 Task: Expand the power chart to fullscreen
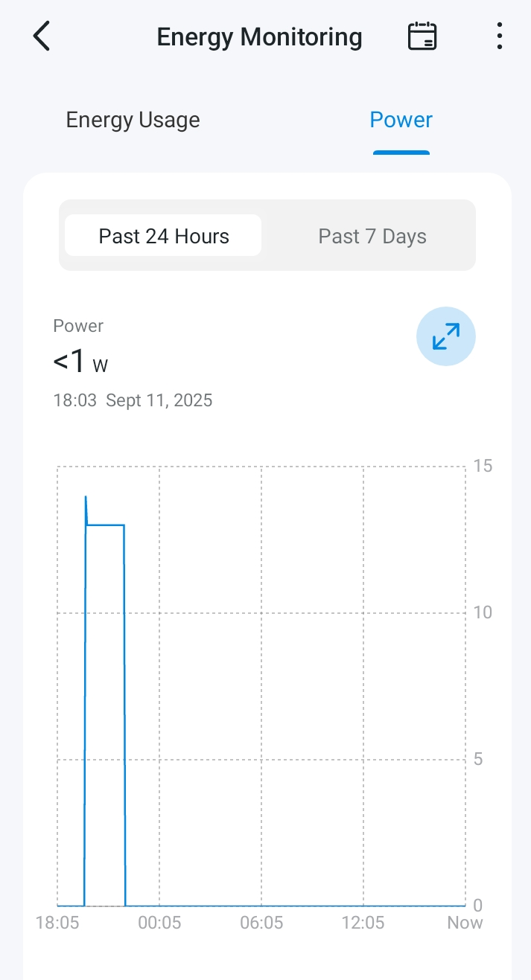445,337
